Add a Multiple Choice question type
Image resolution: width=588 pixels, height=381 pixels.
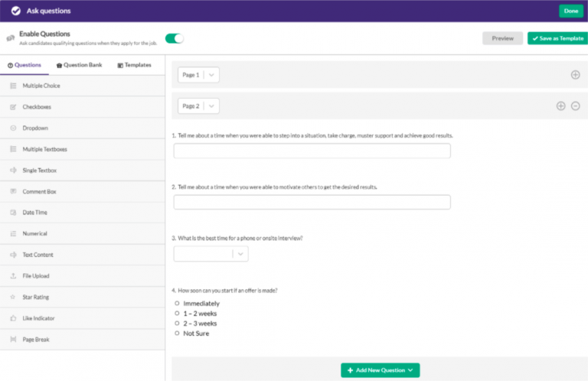(83, 86)
